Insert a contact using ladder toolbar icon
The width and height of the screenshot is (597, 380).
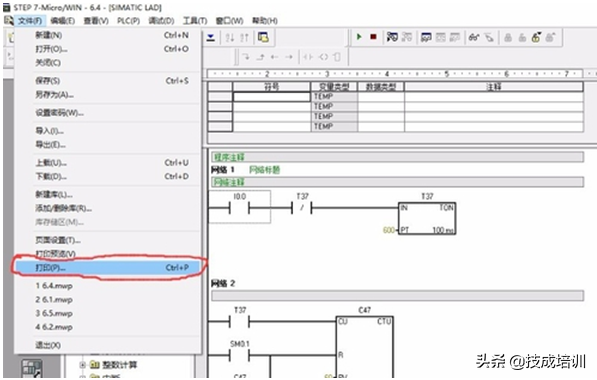point(308,57)
